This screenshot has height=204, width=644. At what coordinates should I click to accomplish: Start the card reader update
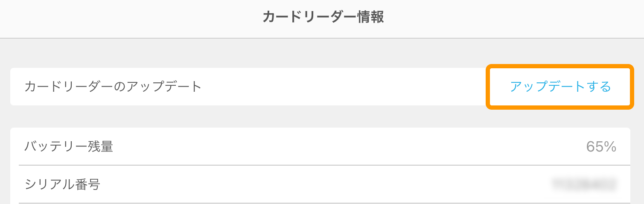(x=560, y=87)
